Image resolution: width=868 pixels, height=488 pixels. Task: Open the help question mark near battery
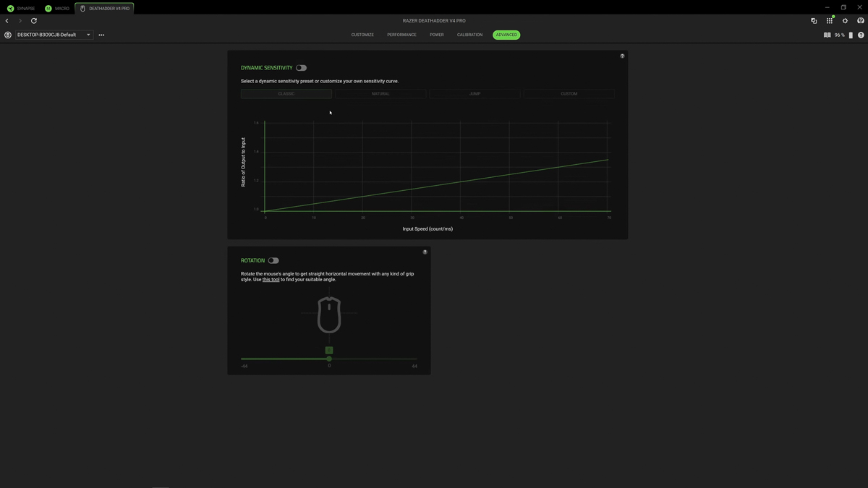coord(861,35)
